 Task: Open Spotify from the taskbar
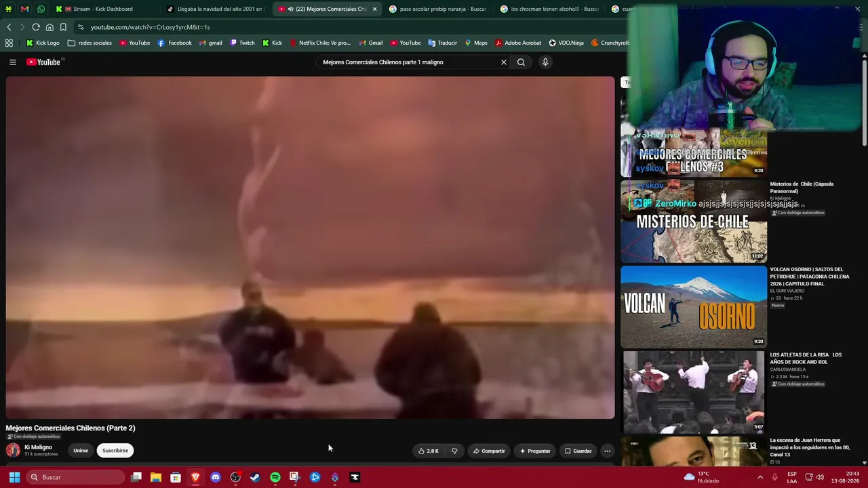[x=275, y=477]
